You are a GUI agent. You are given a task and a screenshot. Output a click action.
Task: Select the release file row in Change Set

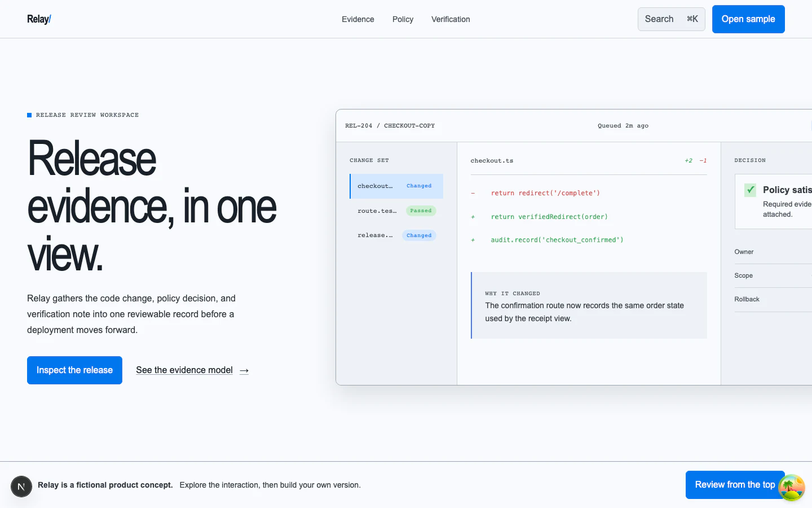pos(396,235)
